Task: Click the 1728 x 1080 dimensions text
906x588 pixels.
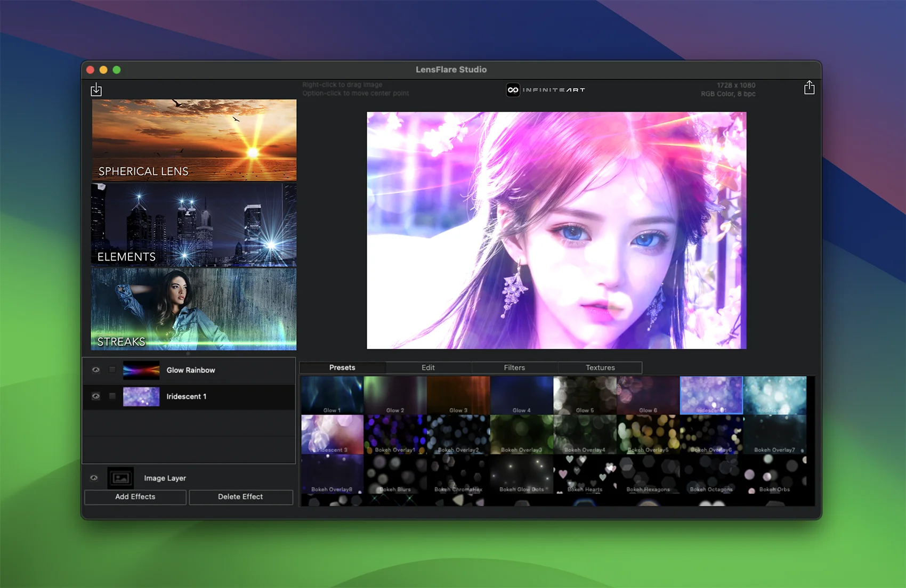Action: pyautogui.click(x=736, y=85)
